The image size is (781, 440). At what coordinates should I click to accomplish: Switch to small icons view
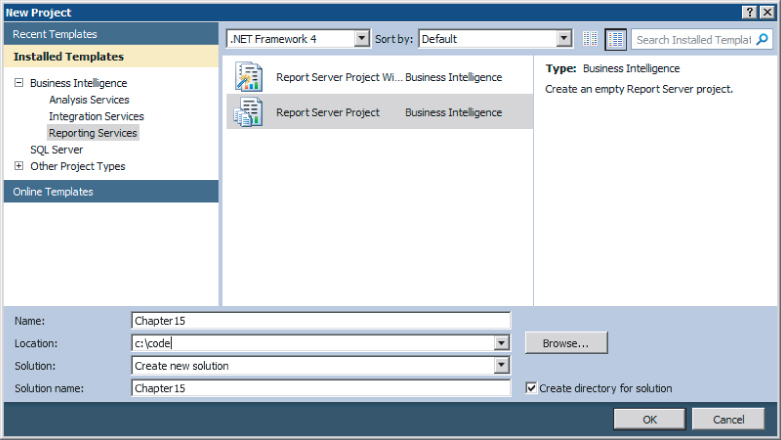pyautogui.click(x=590, y=39)
